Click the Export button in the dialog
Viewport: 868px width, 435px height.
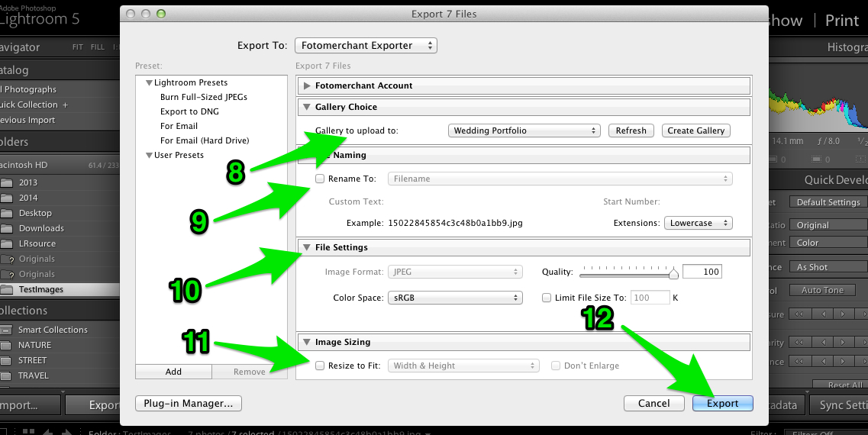[x=722, y=404]
